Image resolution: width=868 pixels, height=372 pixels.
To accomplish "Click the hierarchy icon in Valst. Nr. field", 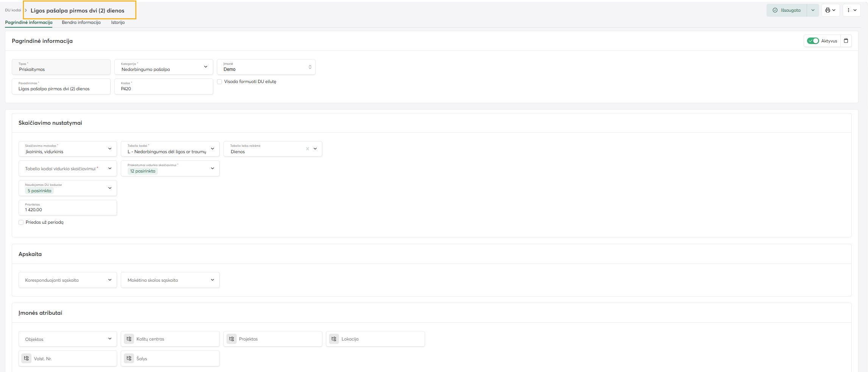I will coord(27,358).
